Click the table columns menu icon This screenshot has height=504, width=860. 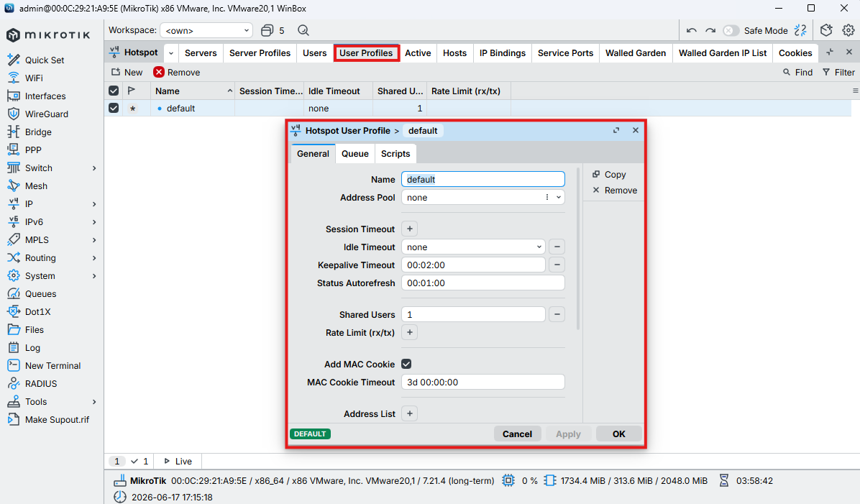click(855, 91)
